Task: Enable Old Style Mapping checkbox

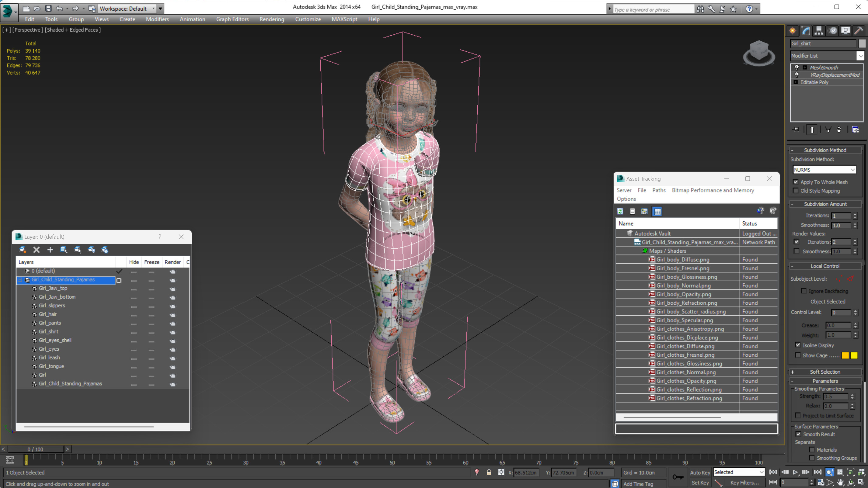Action: point(796,191)
